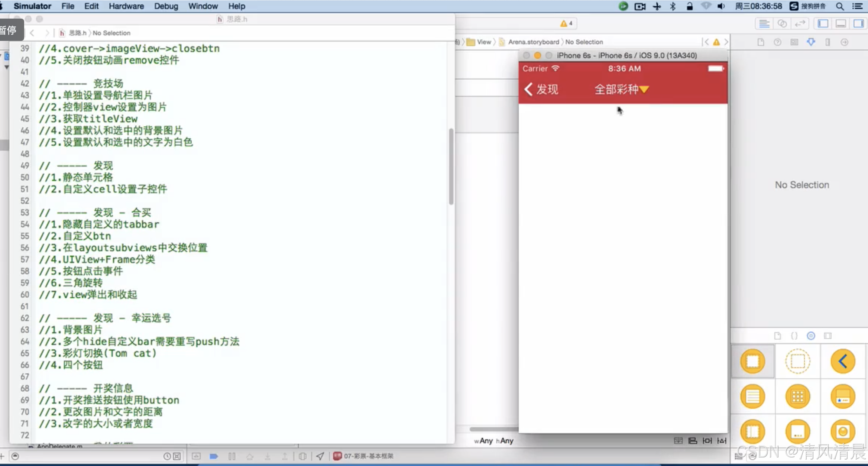Screen dimensions: 868x466
Task: Select the View Controller library object
Action: (x=753, y=361)
